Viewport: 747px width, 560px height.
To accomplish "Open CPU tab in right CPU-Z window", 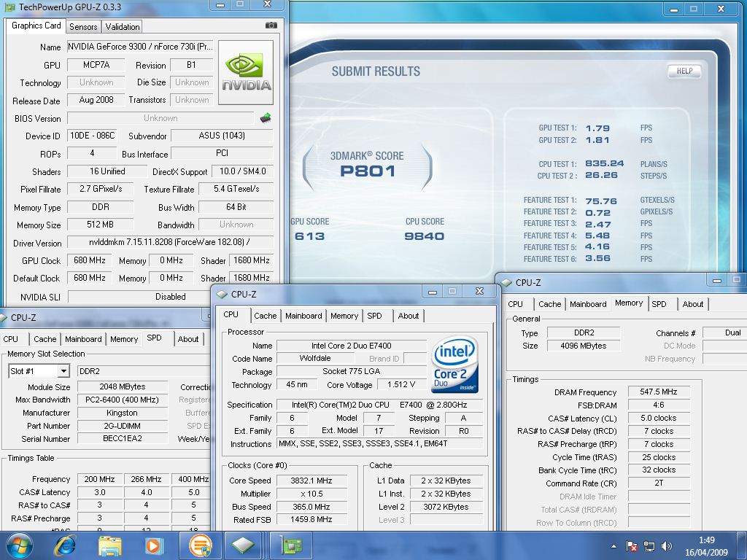I will click(516, 304).
